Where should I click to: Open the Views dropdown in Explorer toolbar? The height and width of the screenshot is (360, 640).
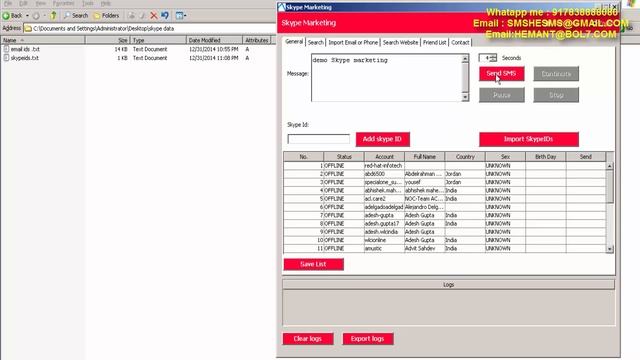(181, 16)
